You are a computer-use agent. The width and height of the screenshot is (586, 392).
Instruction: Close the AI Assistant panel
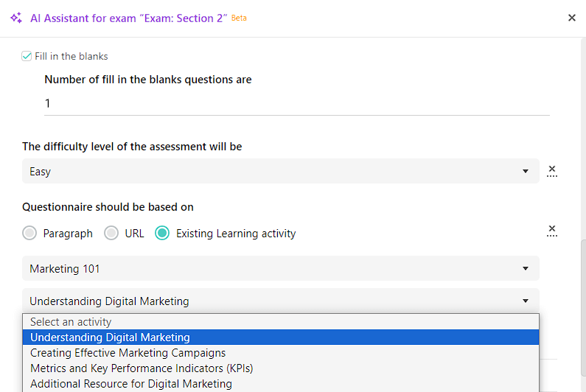571,18
